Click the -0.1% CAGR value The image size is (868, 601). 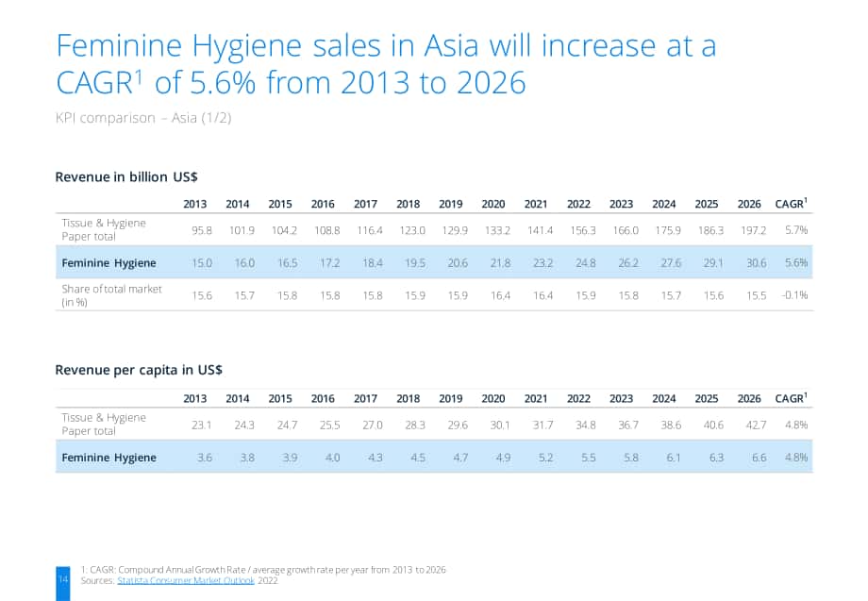tap(794, 295)
